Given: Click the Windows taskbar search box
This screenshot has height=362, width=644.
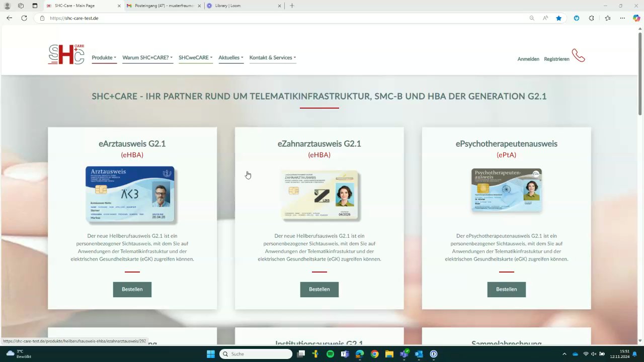Looking at the screenshot, I should point(256,354).
